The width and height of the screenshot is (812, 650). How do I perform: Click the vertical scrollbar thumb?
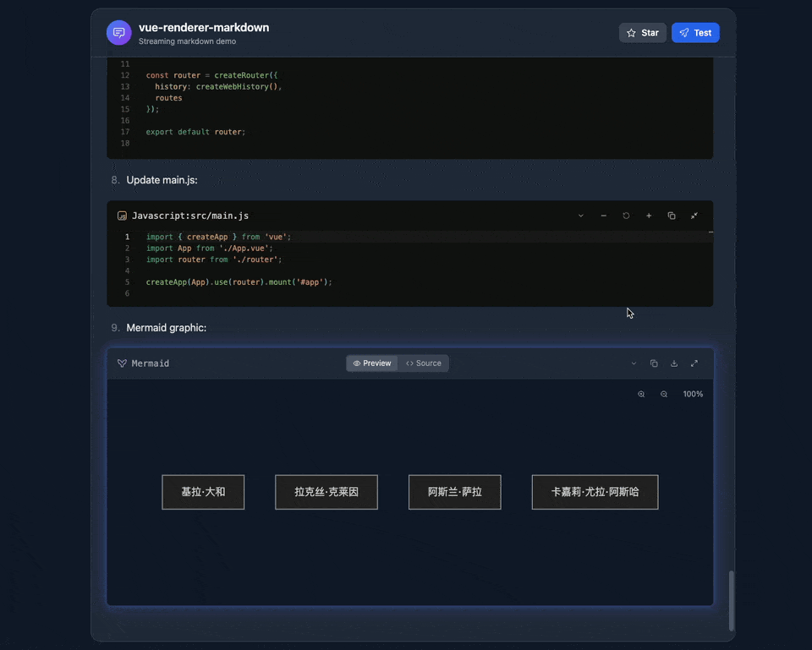[732, 600]
